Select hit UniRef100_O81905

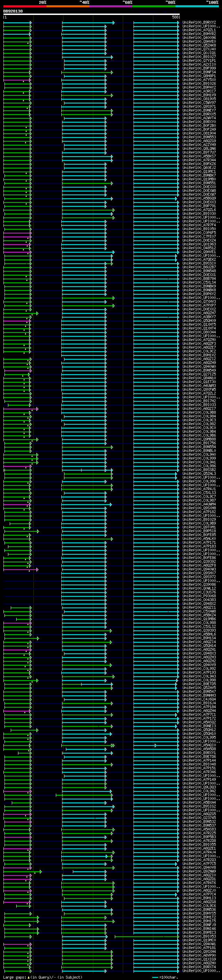199,99
